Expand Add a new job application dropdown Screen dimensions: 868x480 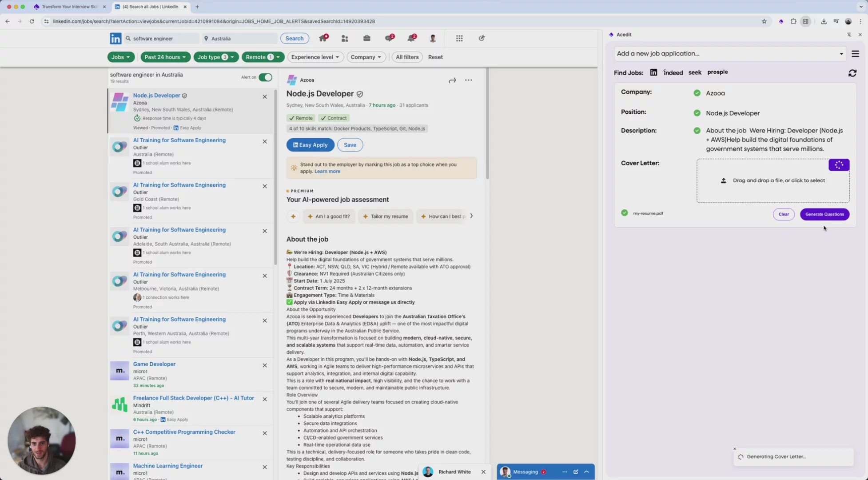841,54
